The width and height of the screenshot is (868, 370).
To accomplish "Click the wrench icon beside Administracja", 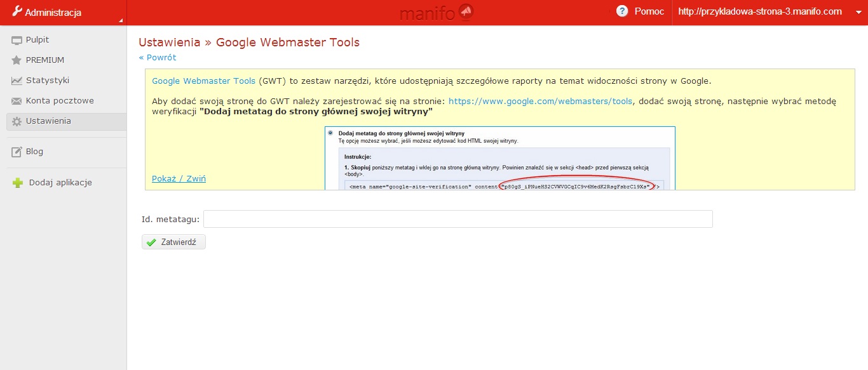I will point(17,11).
